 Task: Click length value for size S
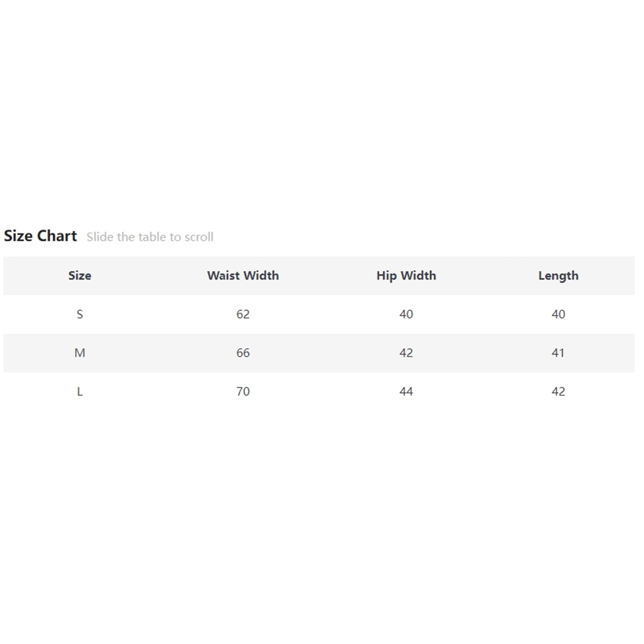coord(558,314)
